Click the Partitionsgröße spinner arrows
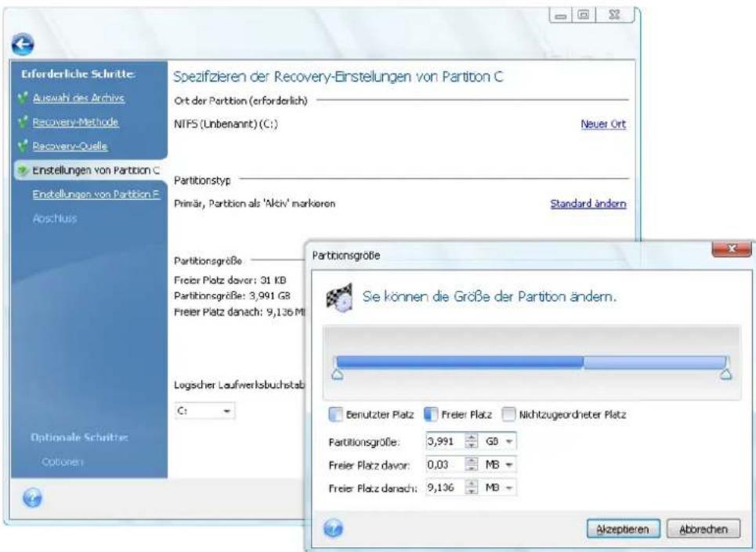The height and width of the screenshot is (552, 756). point(471,441)
